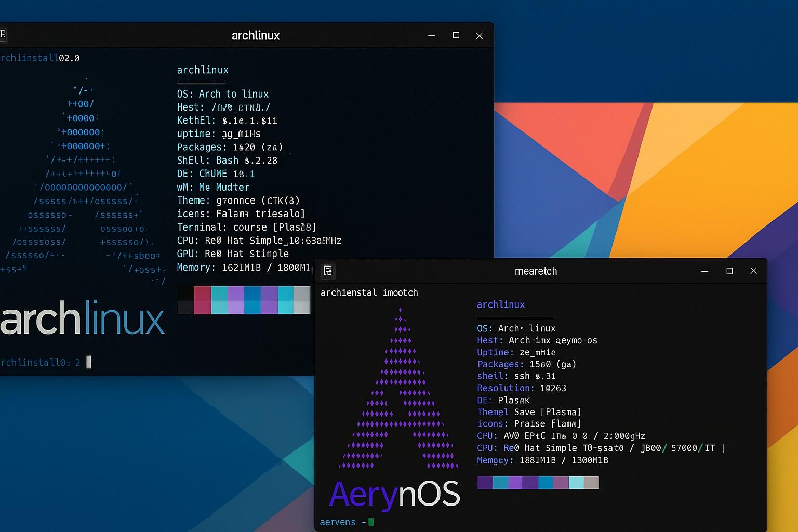Click the AerynOS logo text
The width and height of the screenshot is (798, 532).
(395, 494)
